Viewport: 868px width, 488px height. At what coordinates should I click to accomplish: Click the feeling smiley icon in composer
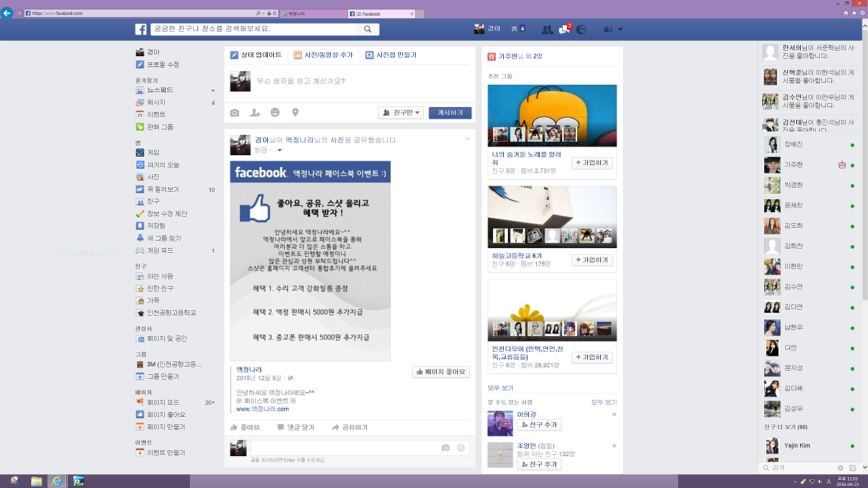(275, 113)
